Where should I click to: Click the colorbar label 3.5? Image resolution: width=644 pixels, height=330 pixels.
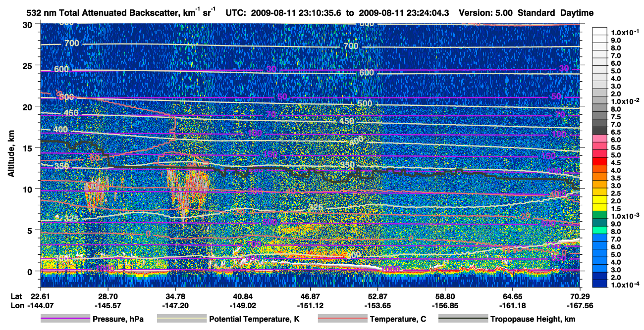click(x=615, y=178)
